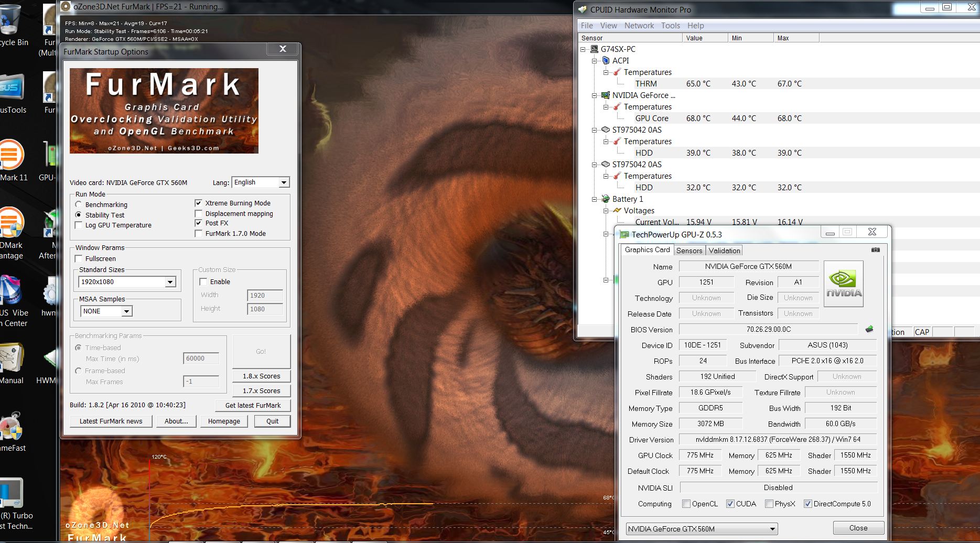Open the ASUS Vibe Fun Center icon

(x=10, y=290)
